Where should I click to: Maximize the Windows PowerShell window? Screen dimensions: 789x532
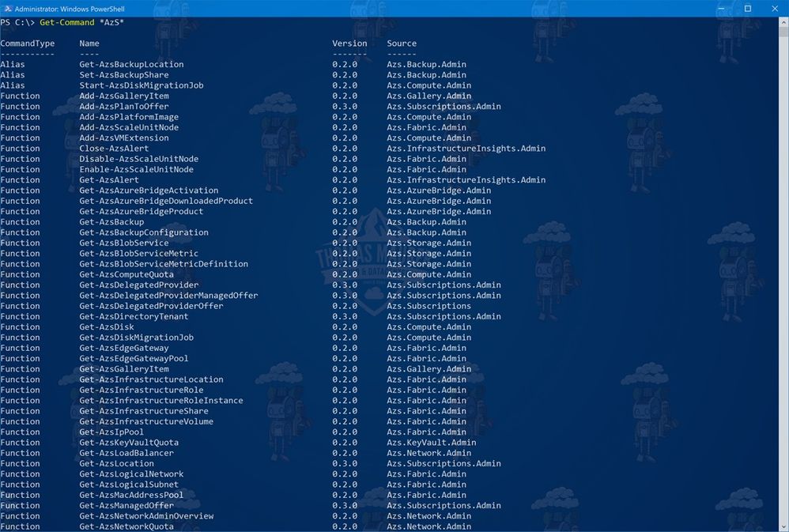tap(748, 9)
